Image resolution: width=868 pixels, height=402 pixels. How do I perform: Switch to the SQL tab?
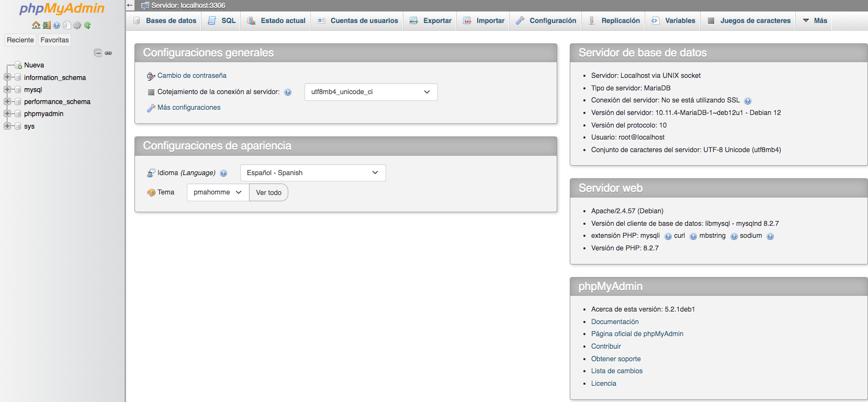222,21
